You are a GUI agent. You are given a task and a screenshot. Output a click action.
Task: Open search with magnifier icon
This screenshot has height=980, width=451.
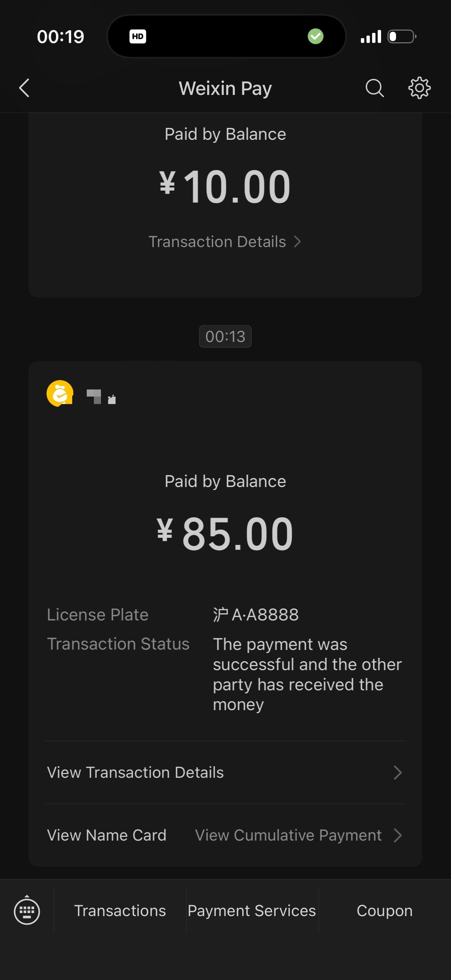(374, 88)
